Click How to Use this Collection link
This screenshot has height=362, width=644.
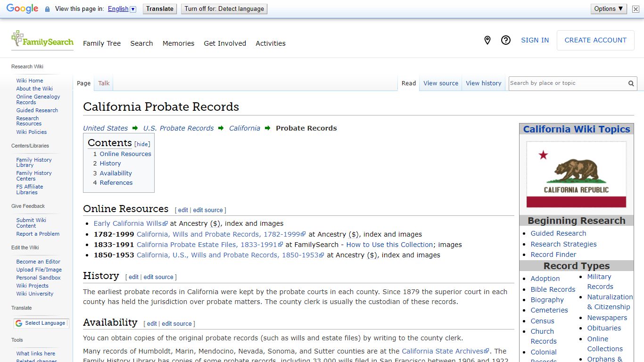[x=389, y=245]
